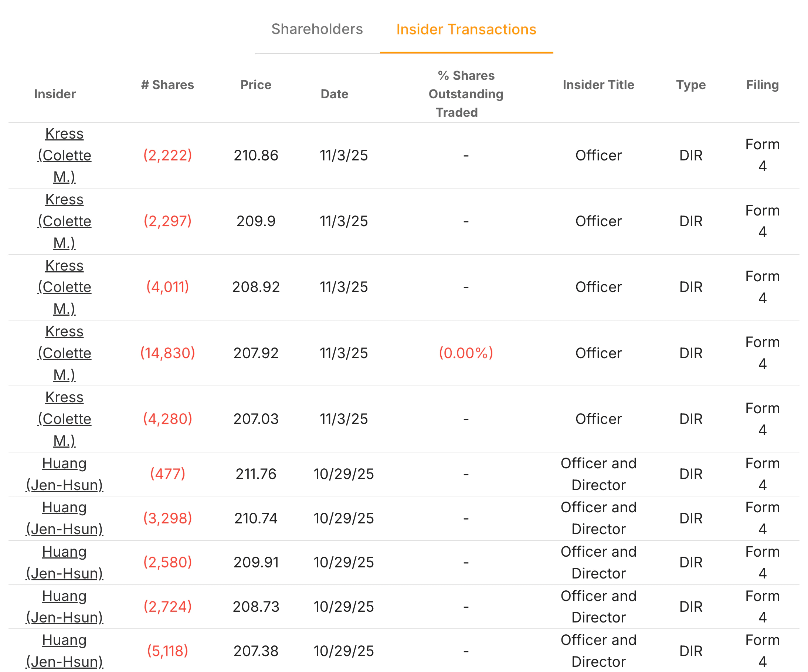Sort by the Price column

coord(256,85)
